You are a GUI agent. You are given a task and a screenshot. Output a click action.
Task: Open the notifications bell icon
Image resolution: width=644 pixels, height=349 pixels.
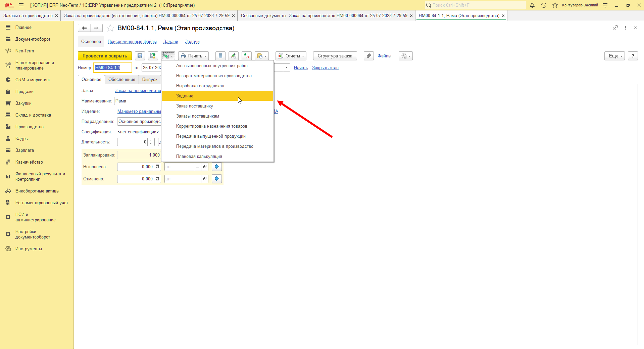coord(532,5)
